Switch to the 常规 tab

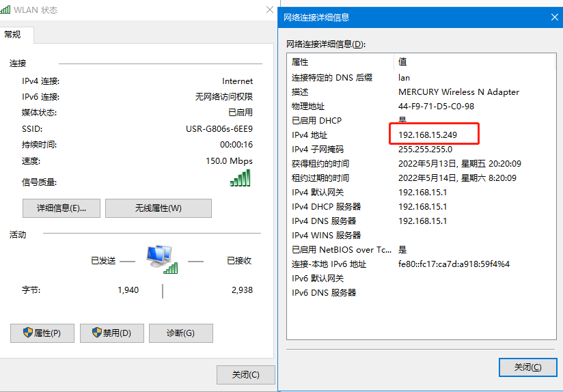click(x=13, y=34)
